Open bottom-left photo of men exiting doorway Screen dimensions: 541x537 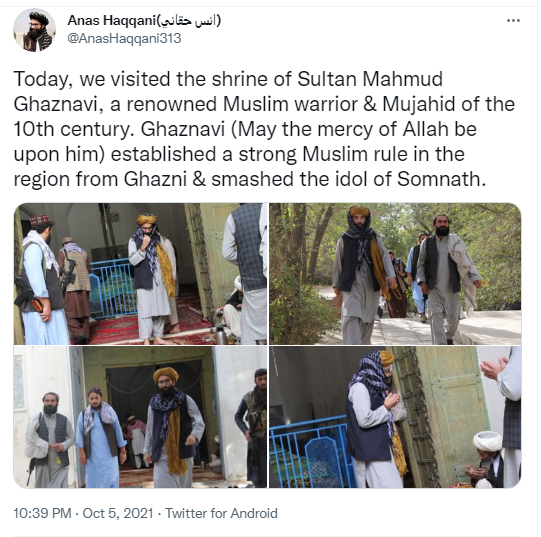(x=140, y=417)
